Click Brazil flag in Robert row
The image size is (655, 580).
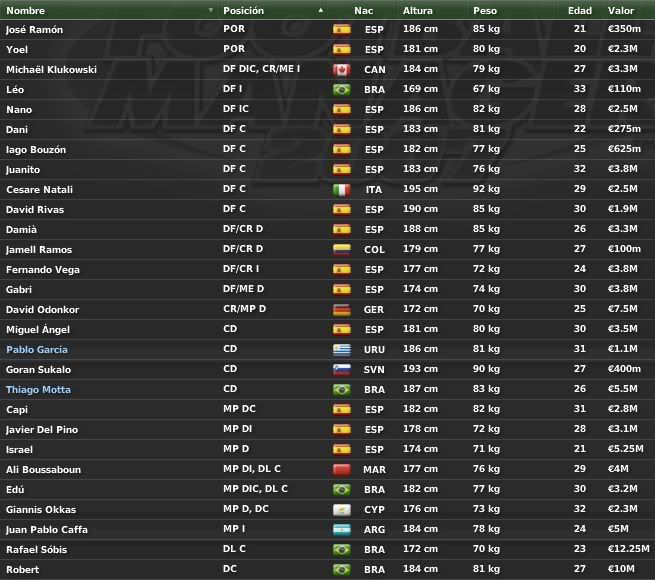[x=342, y=570]
